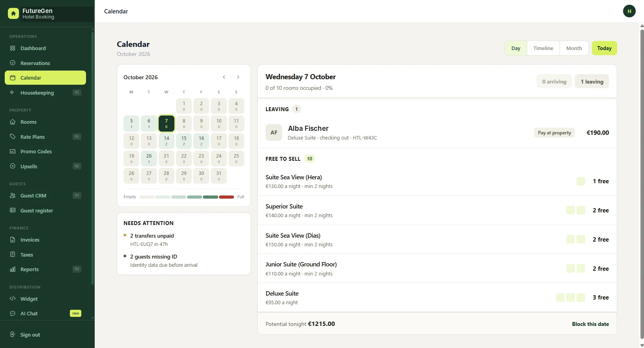
Task: Jump to Today
Action: point(604,48)
